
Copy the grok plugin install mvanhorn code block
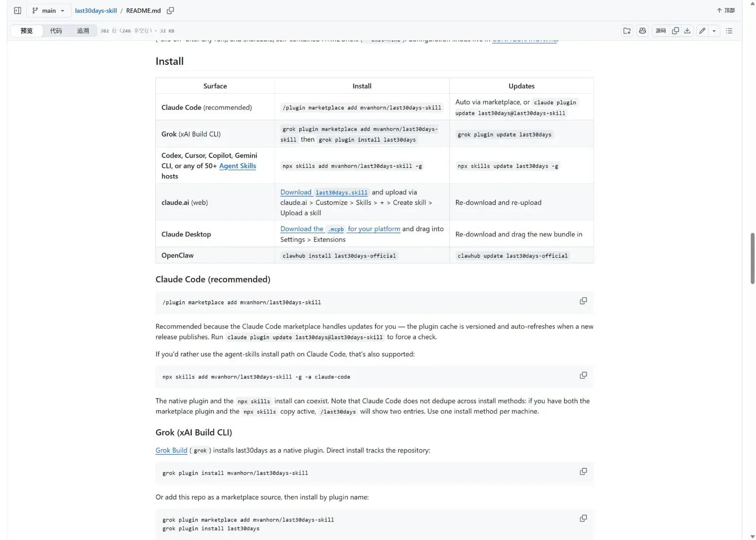tap(584, 471)
